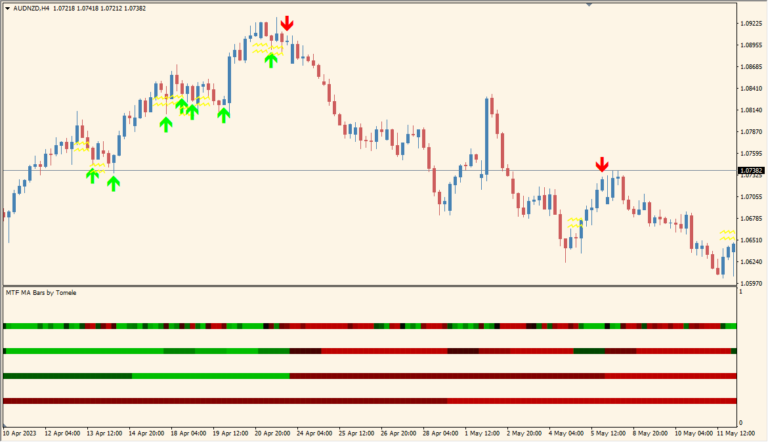
Task: Click the current price tag 1.07382
Action: coord(750,171)
